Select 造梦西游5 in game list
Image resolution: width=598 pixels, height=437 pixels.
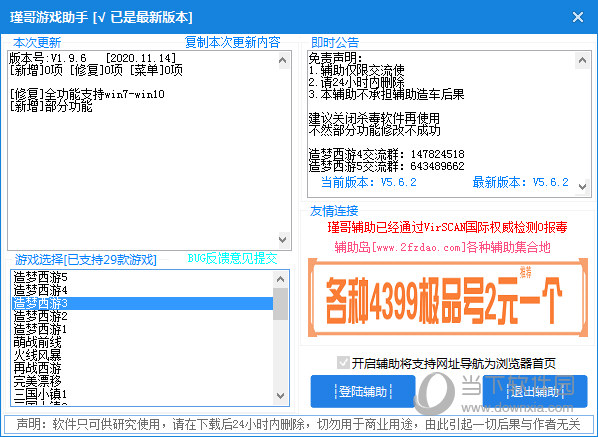coord(142,277)
